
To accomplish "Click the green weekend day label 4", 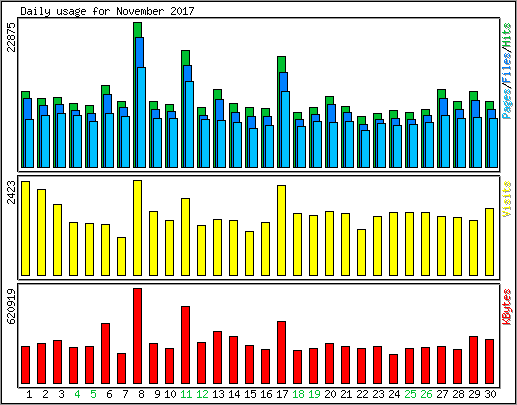I will click(x=77, y=394).
